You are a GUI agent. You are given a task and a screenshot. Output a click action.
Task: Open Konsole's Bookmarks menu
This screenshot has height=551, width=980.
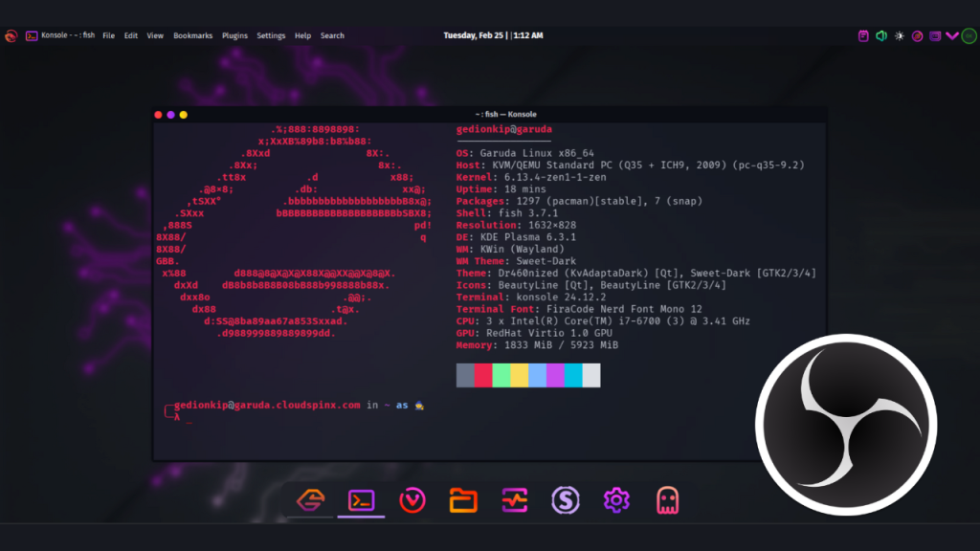(193, 35)
